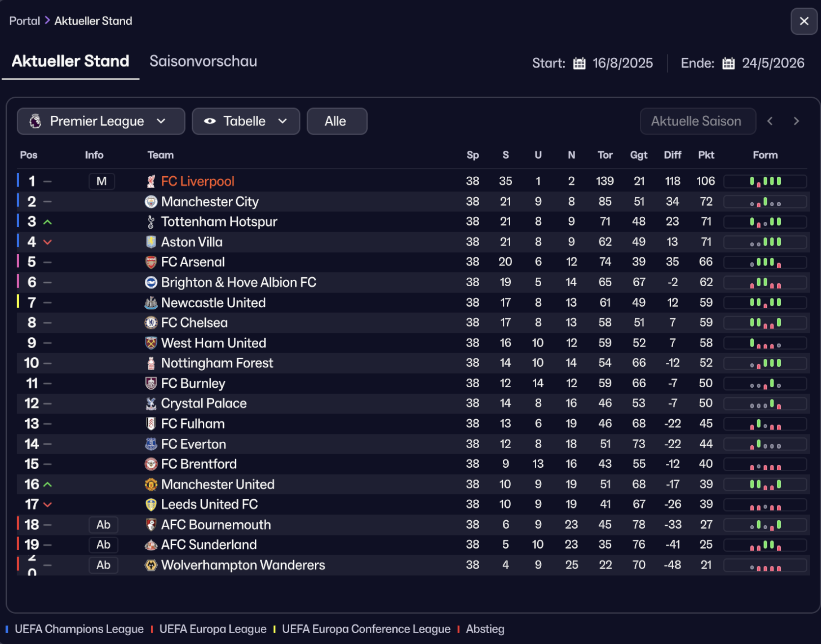The image size is (821, 644).
Task: Open the end date calendar icon
Action: click(x=729, y=63)
